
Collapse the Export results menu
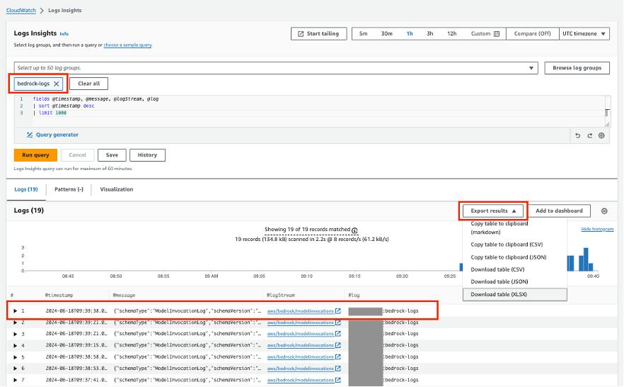tap(493, 211)
